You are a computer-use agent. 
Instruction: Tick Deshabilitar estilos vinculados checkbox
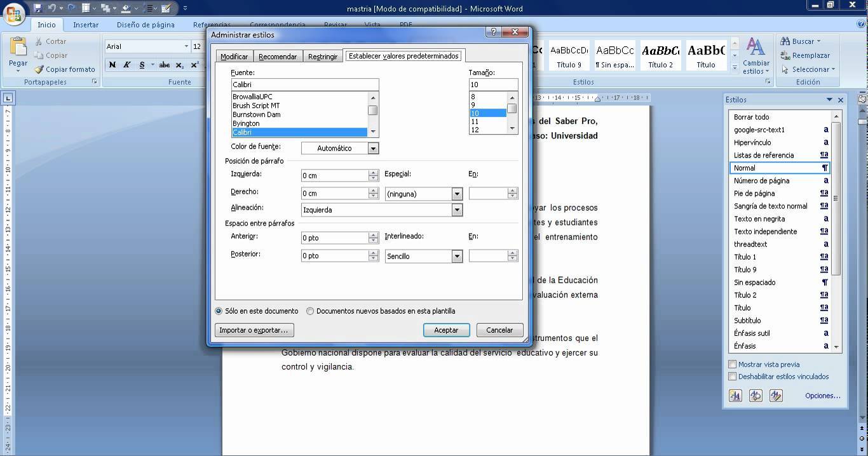(732, 377)
